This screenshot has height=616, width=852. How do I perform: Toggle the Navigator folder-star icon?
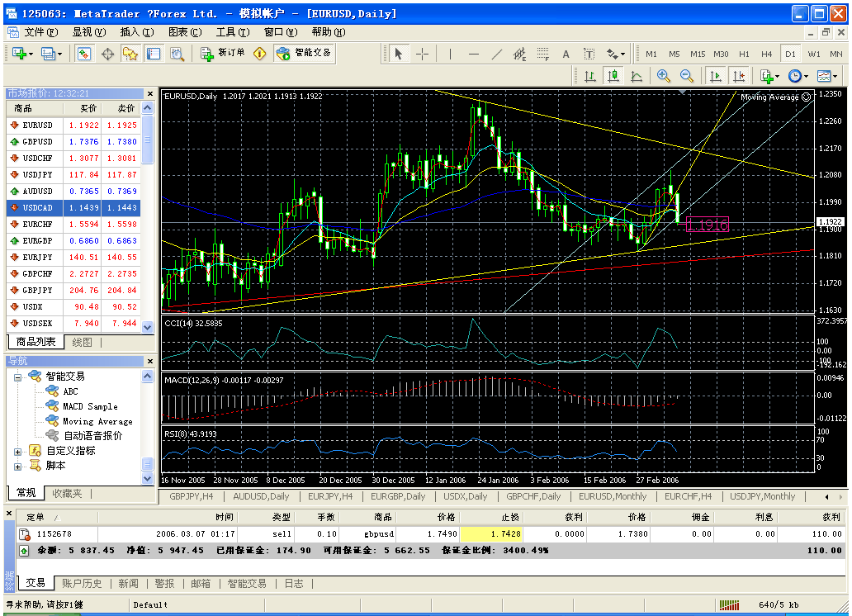tap(130, 54)
